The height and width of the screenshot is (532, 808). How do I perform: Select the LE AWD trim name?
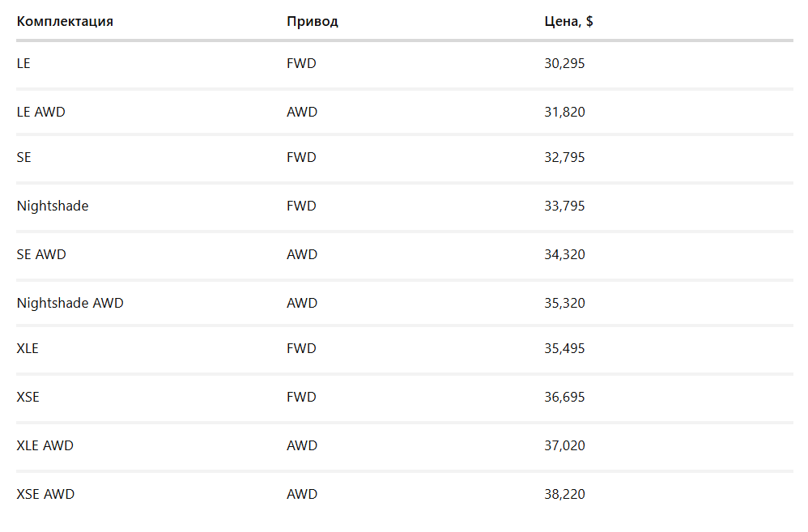[x=40, y=112]
